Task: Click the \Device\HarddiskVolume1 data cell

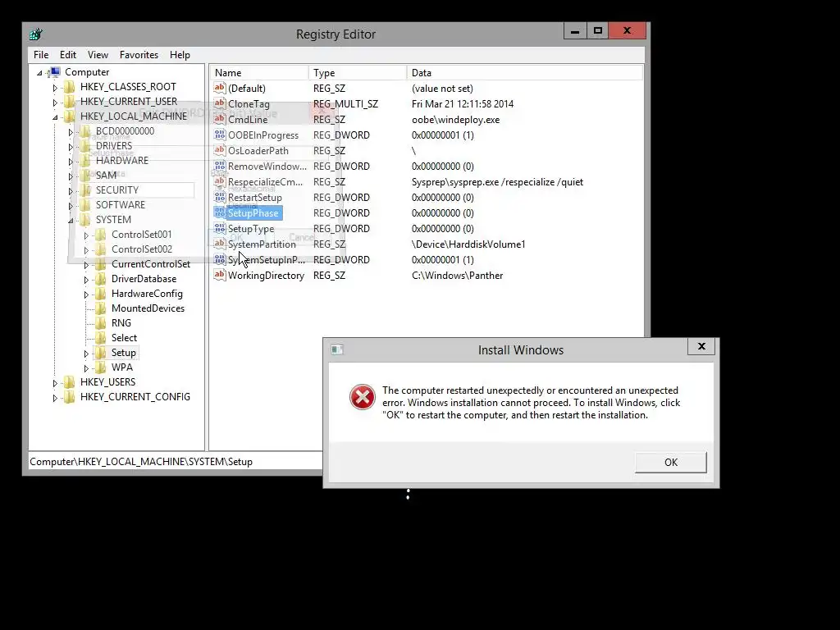Action: pos(468,244)
